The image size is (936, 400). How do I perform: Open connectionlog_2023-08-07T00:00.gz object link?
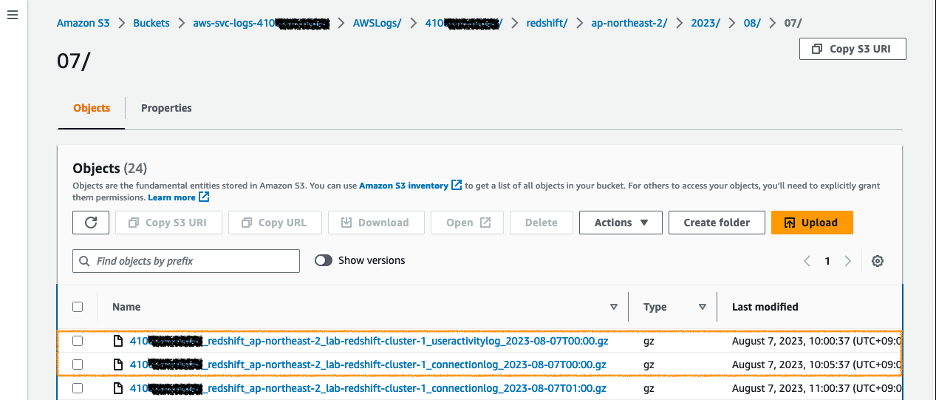click(x=368, y=364)
